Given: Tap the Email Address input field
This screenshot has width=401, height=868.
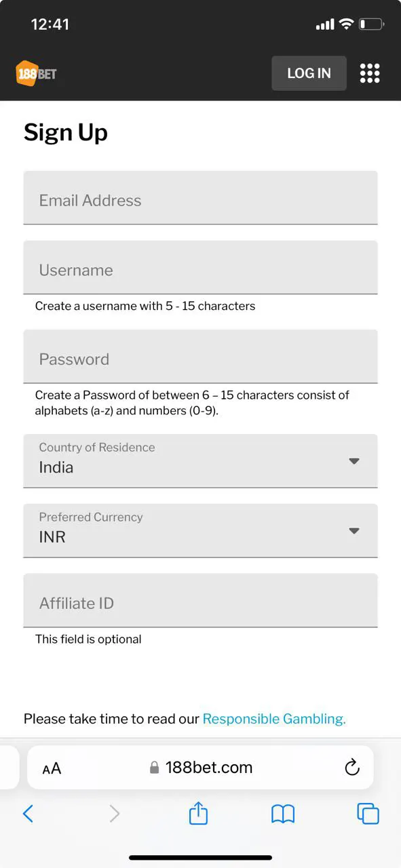Looking at the screenshot, I should coord(200,197).
